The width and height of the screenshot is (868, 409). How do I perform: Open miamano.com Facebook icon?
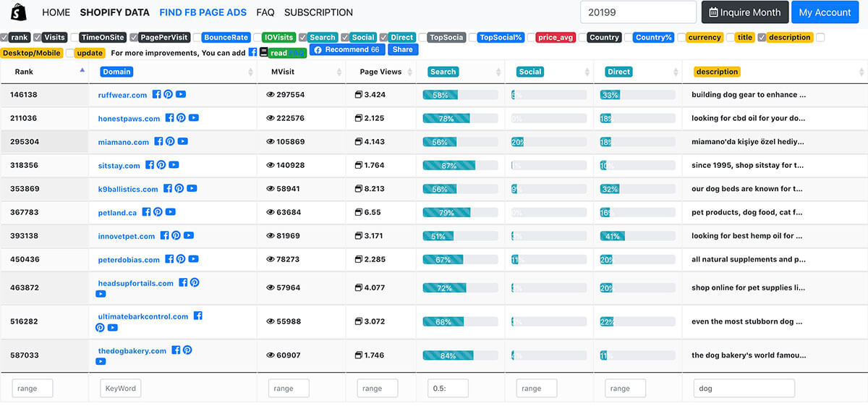(159, 141)
